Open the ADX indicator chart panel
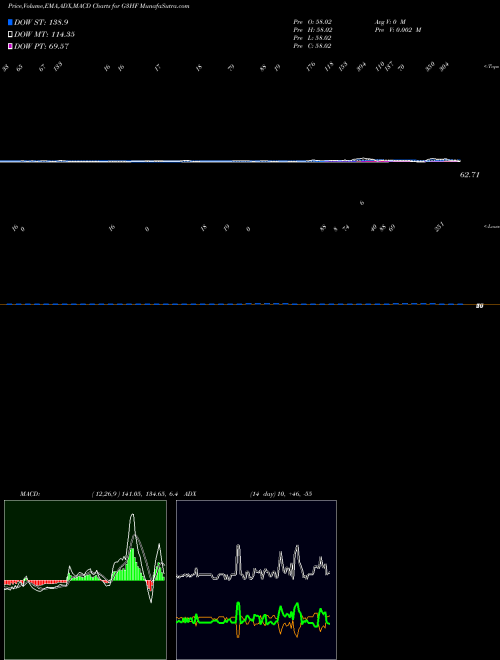 (256, 580)
